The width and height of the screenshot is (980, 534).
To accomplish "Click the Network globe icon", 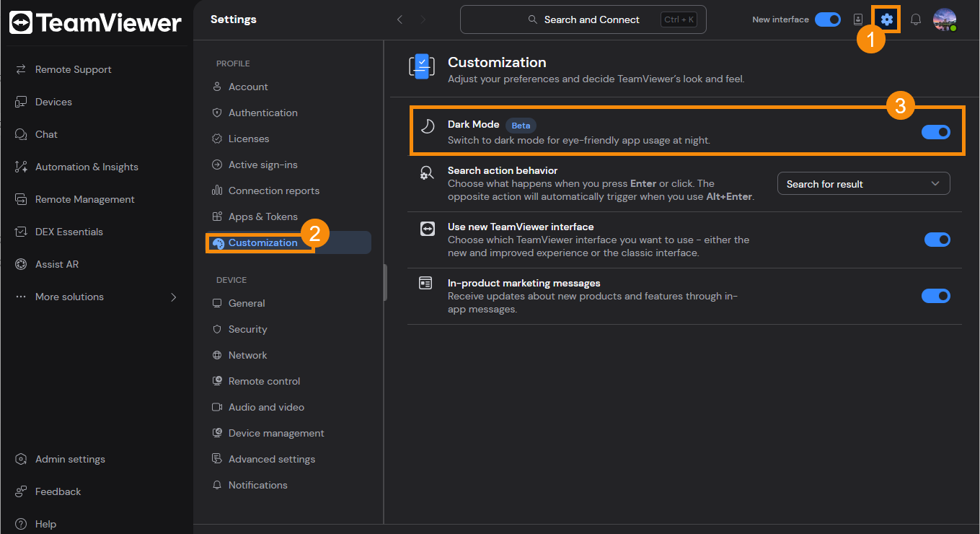I will click(x=216, y=355).
